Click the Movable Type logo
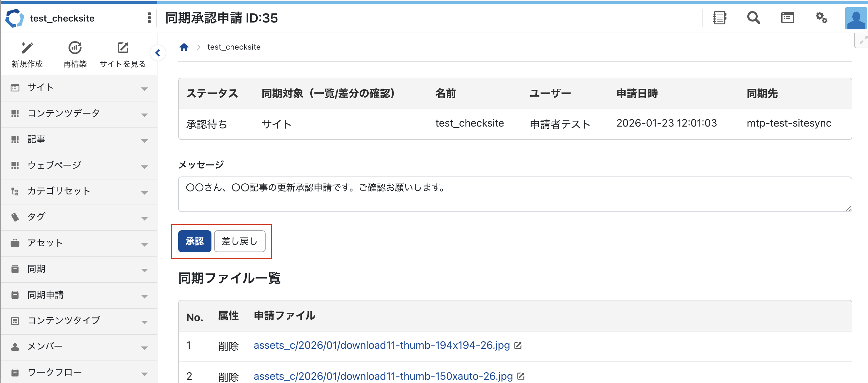Screen dimensions: 868x383 pos(14,18)
